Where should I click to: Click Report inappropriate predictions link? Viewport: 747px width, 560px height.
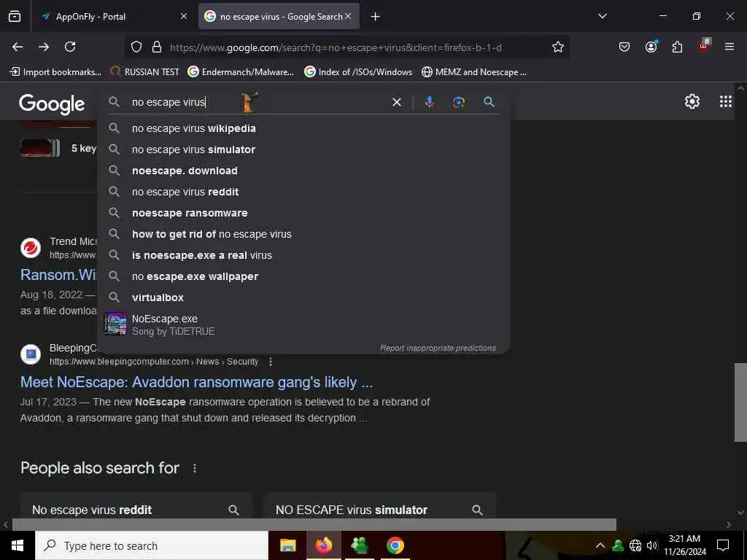[x=438, y=348]
